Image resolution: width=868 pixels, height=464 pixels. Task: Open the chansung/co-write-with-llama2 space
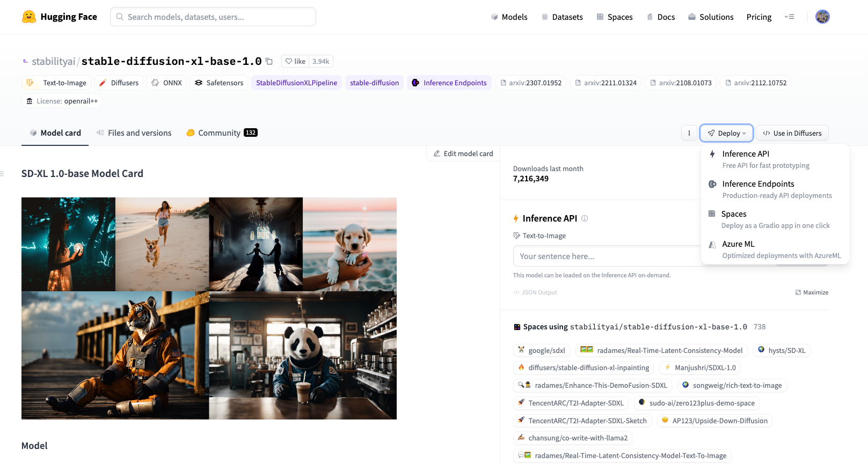pyautogui.click(x=572, y=438)
